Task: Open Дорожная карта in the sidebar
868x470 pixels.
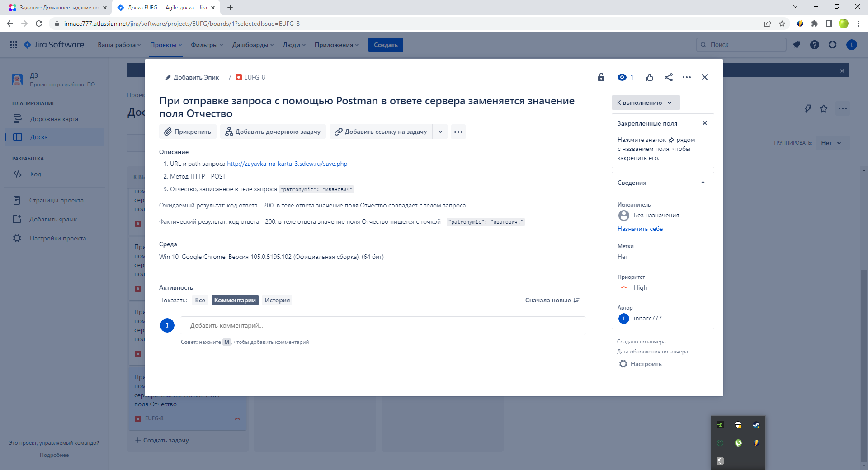Action: coord(54,119)
